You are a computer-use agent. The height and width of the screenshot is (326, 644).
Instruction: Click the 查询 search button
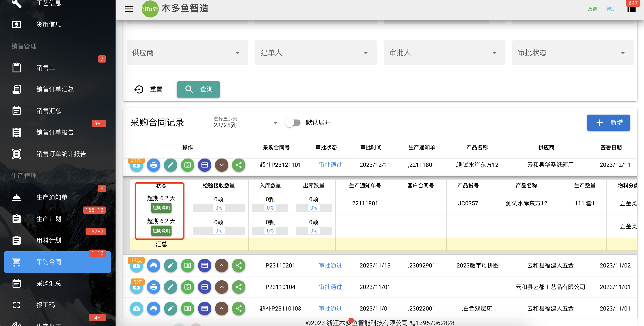[198, 89]
